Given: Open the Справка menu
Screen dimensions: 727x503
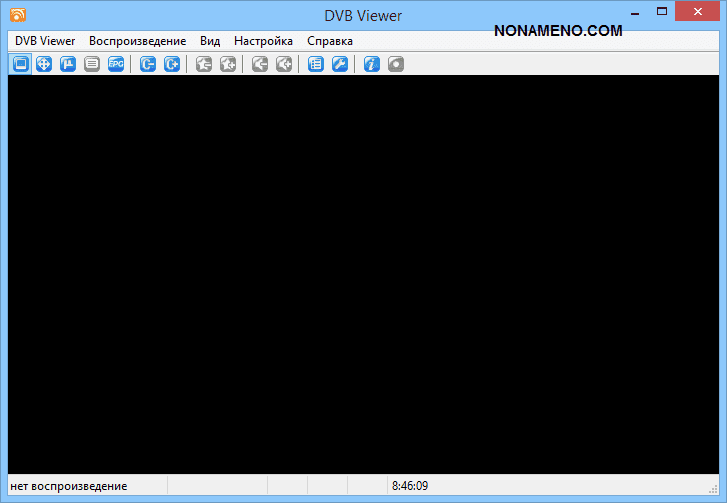Looking at the screenshot, I should [330, 41].
